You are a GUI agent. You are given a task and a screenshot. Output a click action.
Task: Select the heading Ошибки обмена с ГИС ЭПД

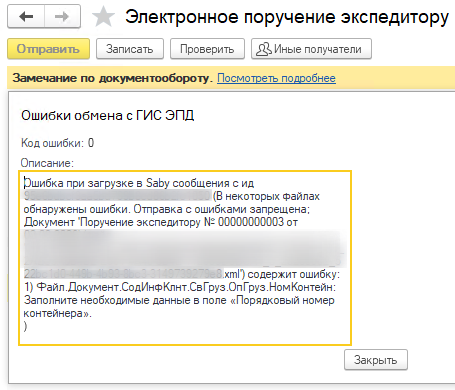coord(108,115)
